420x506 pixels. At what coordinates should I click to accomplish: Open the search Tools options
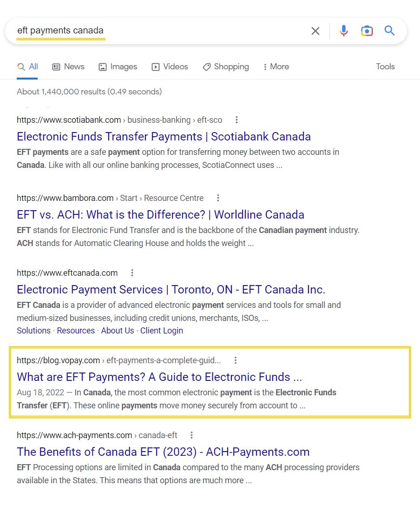click(385, 67)
